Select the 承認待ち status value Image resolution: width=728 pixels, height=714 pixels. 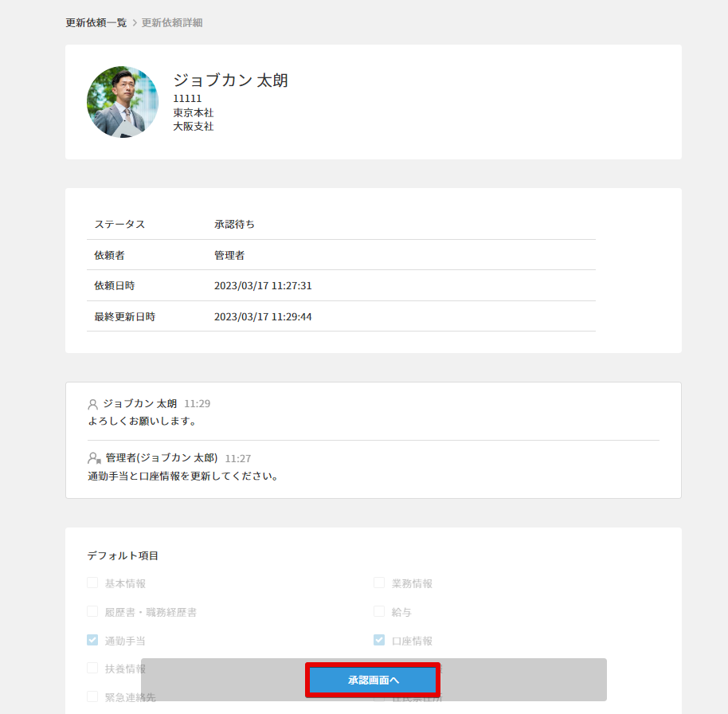234,225
